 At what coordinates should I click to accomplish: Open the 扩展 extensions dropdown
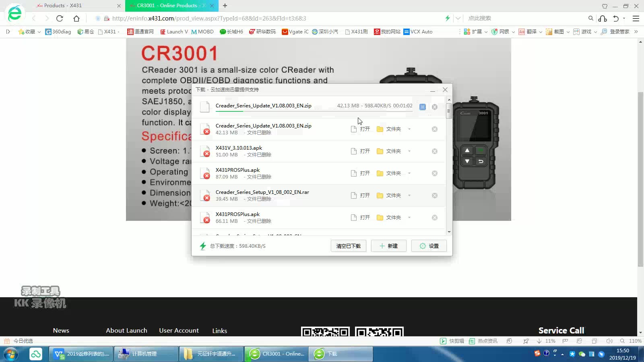(x=476, y=32)
